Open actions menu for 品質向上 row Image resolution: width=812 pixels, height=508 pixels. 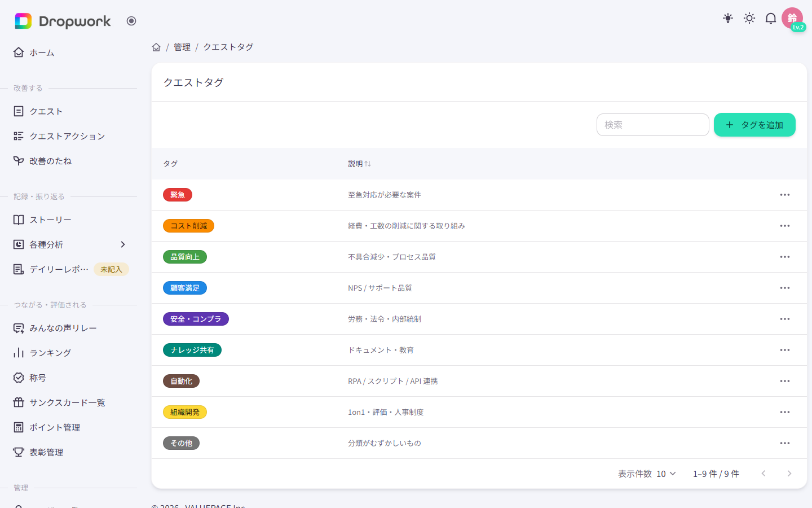[785, 257]
